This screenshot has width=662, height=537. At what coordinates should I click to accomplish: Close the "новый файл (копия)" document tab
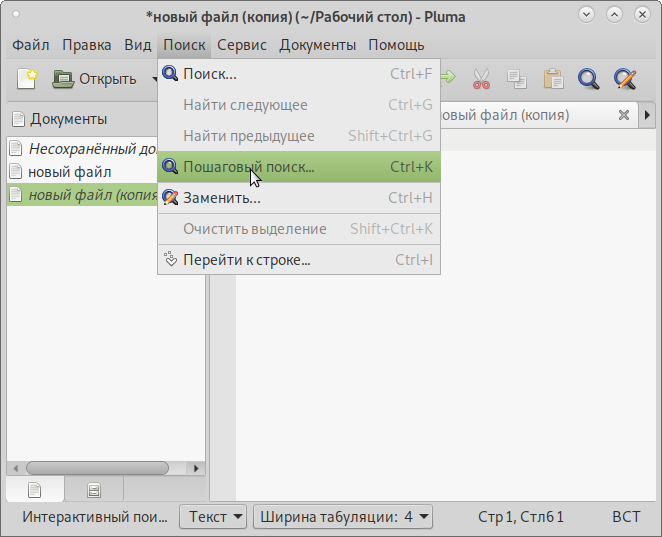point(623,115)
